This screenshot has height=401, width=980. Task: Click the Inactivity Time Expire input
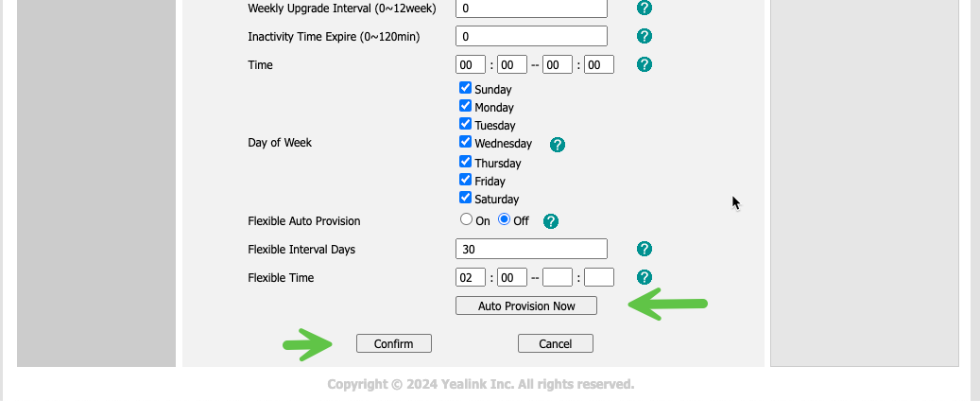pyautogui.click(x=531, y=36)
